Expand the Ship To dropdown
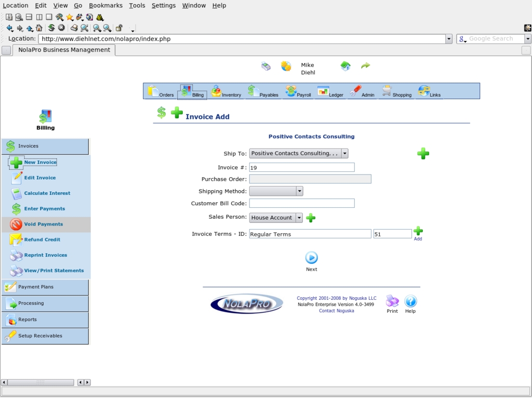Viewport: 532px width, 398px height. 344,153
